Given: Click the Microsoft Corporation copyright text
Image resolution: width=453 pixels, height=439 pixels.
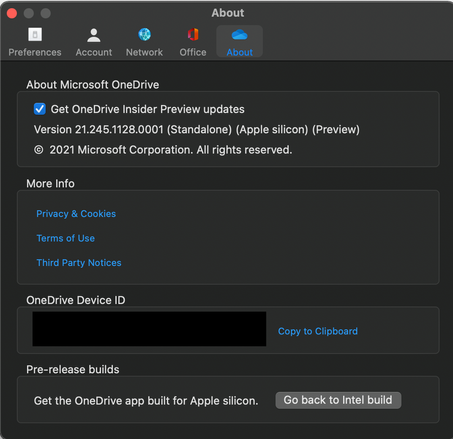Looking at the screenshot, I should (163, 150).
